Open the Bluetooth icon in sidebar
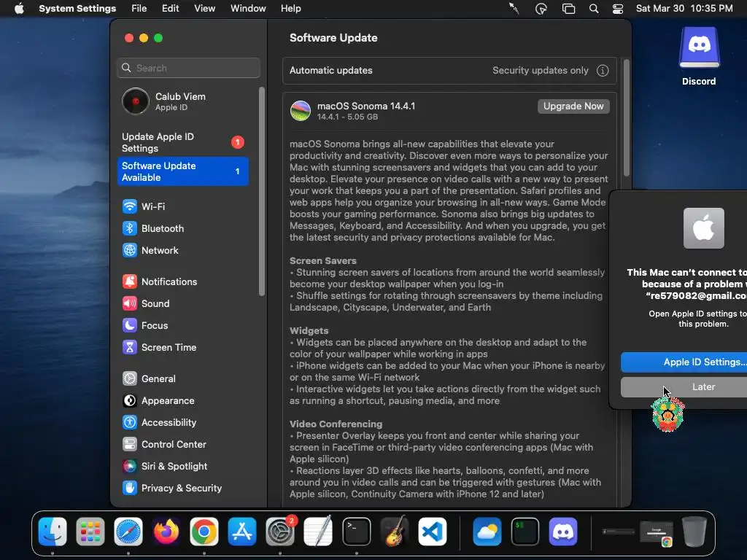 point(130,228)
